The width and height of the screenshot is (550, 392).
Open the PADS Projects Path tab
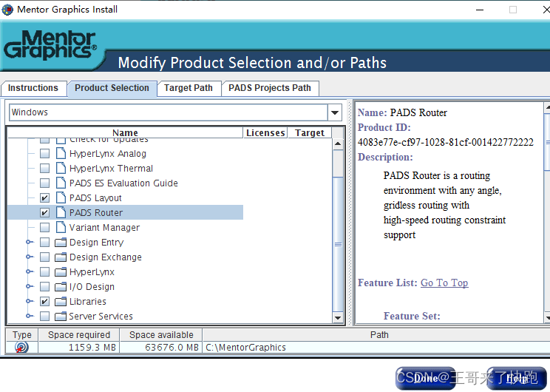click(x=270, y=88)
